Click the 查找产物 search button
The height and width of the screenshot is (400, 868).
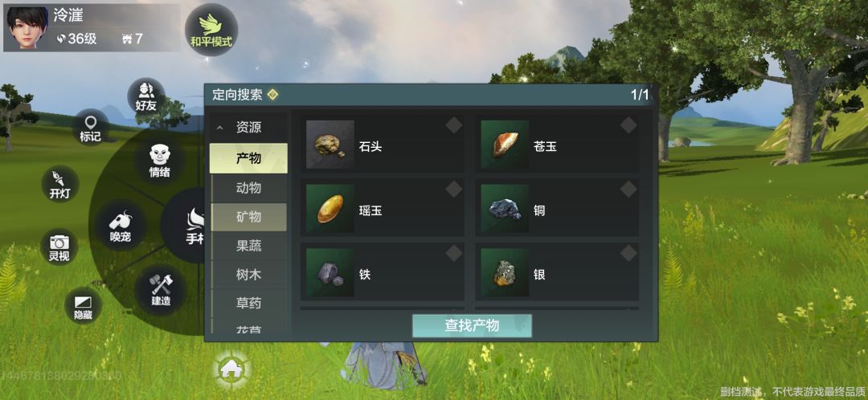473,326
